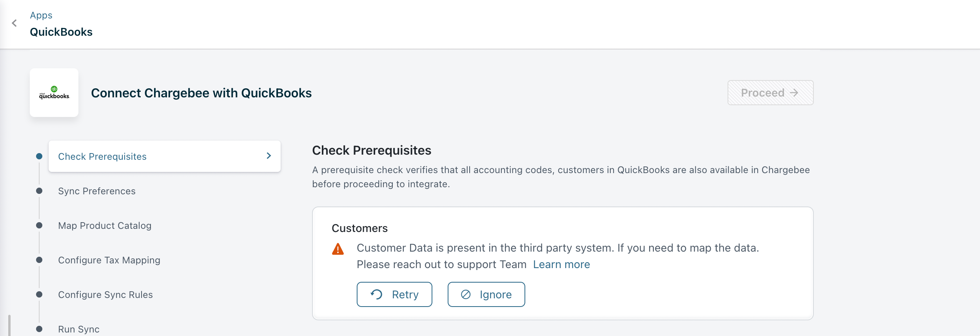Open the Learn more link

(561, 265)
